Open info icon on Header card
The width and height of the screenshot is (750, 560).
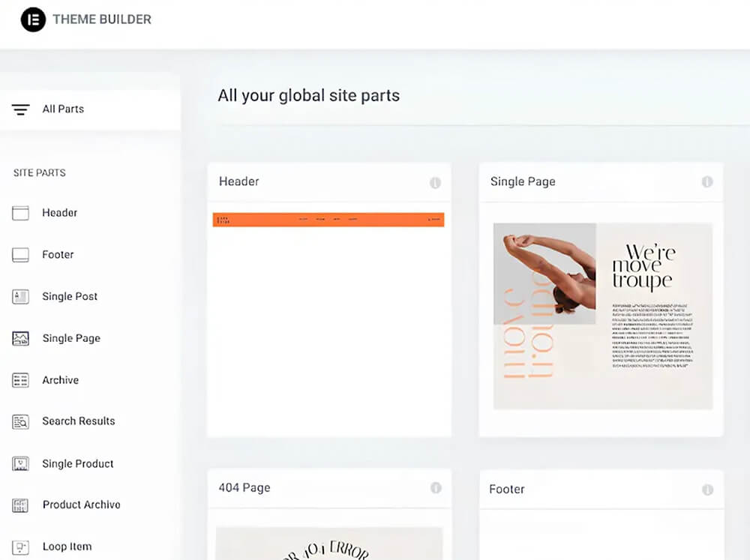click(435, 183)
